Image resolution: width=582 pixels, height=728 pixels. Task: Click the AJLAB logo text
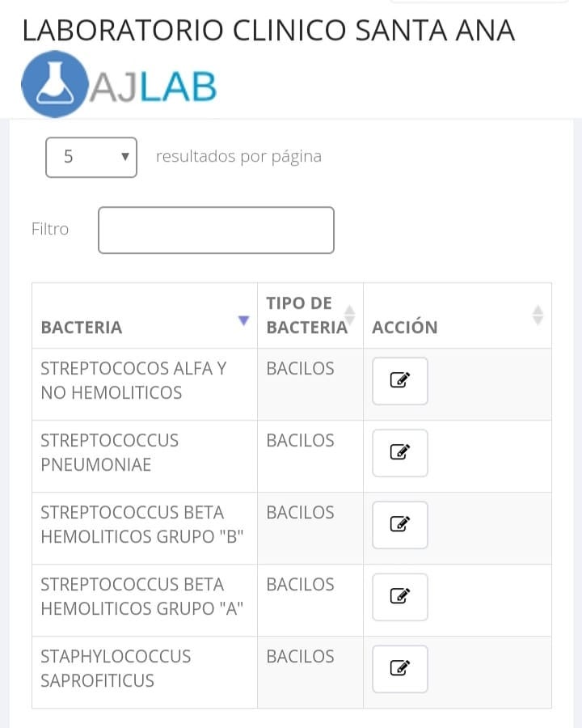[153, 86]
